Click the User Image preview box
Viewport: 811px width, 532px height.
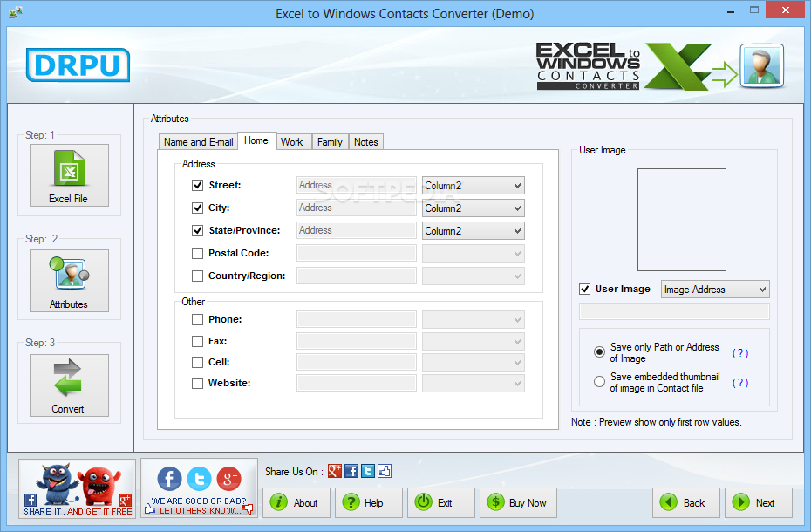pyautogui.click(x=682, y=220)
